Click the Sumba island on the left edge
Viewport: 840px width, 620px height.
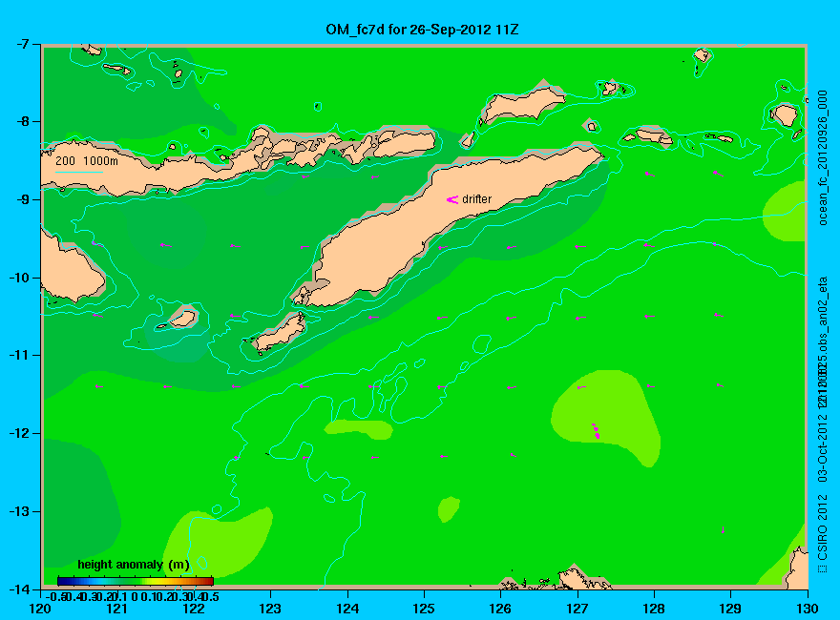coord(71,270)
